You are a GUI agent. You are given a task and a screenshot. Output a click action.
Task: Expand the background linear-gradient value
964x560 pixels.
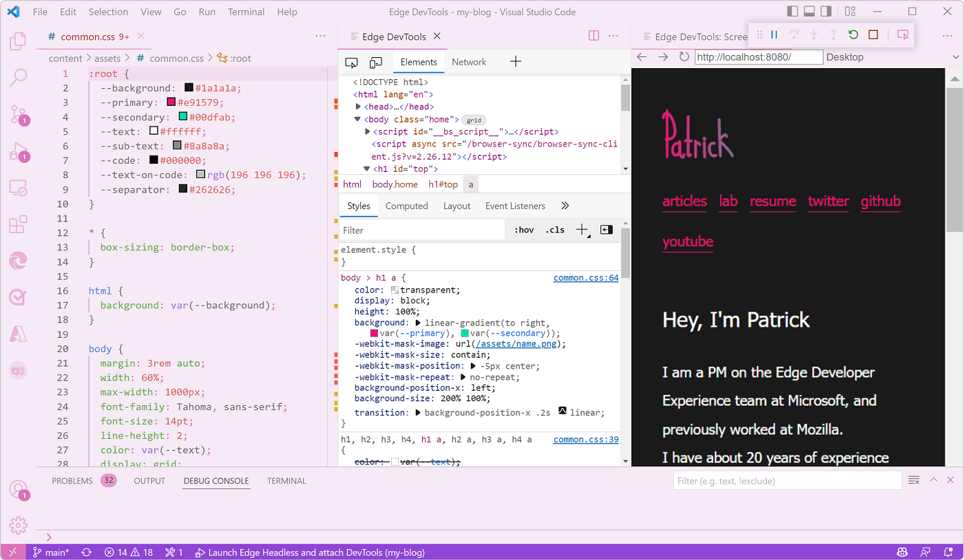(418, 323)
